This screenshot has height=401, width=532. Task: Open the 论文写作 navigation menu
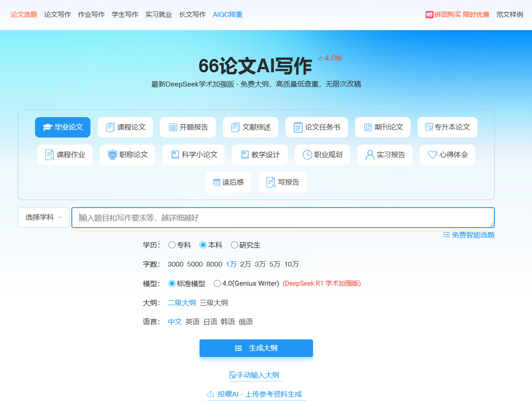(x=58, y=14)
